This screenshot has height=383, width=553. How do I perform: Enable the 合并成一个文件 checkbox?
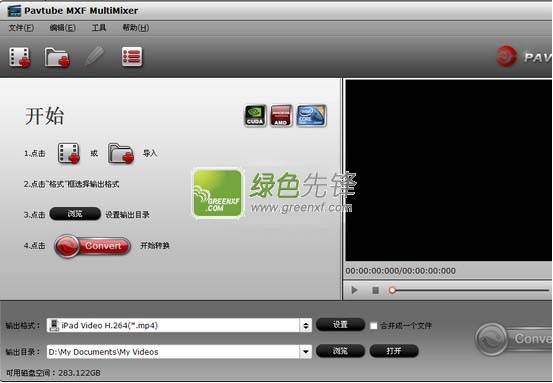pyautogui.click(x=373, y=326)
